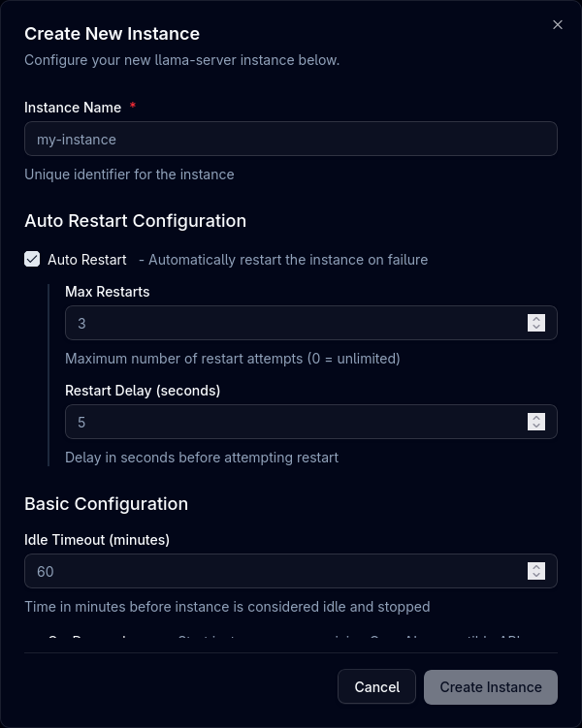Click the Instance Name text field

click(291, 139)
